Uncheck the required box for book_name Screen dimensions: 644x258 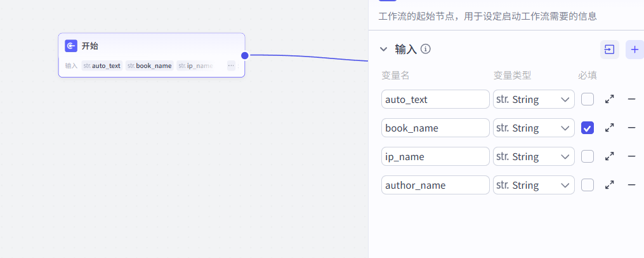point(588,128)
